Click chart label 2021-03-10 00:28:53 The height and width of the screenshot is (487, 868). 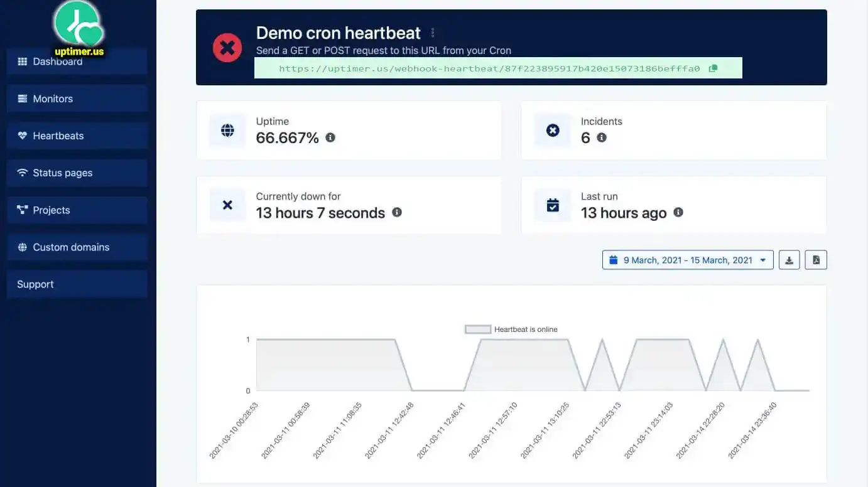[x=234, y=431]
